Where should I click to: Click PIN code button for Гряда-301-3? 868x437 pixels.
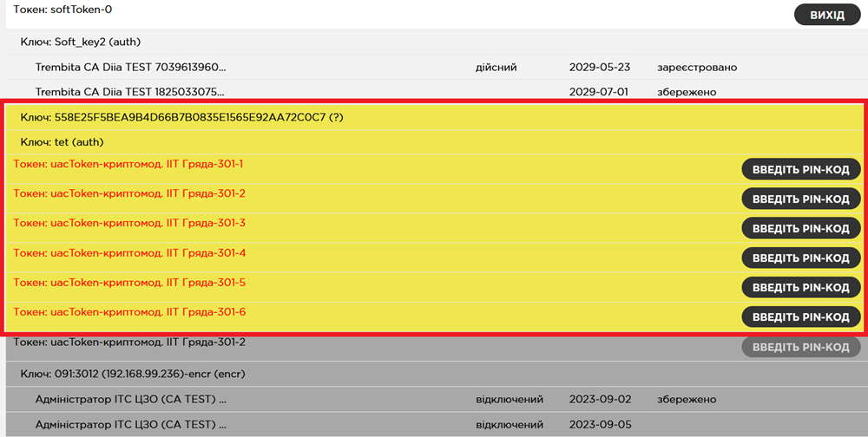click(x=800, y=228)
